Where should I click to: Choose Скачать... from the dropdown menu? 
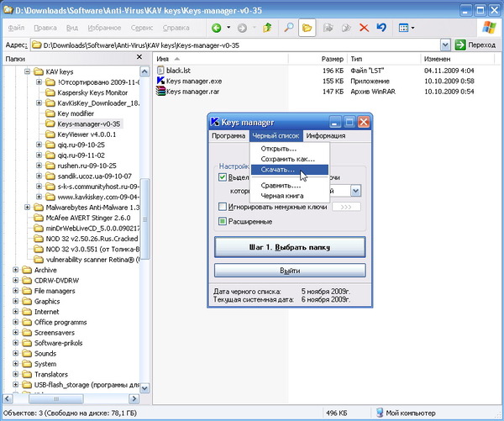coord(290,170)
